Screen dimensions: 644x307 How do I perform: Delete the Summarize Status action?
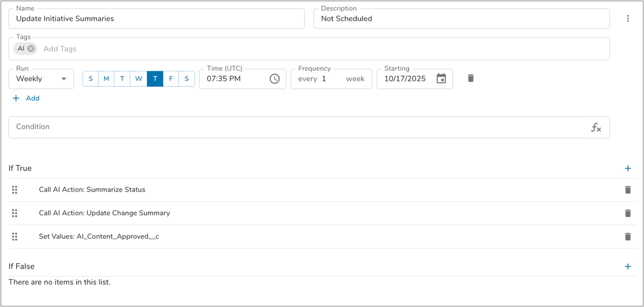pos(627,190)
